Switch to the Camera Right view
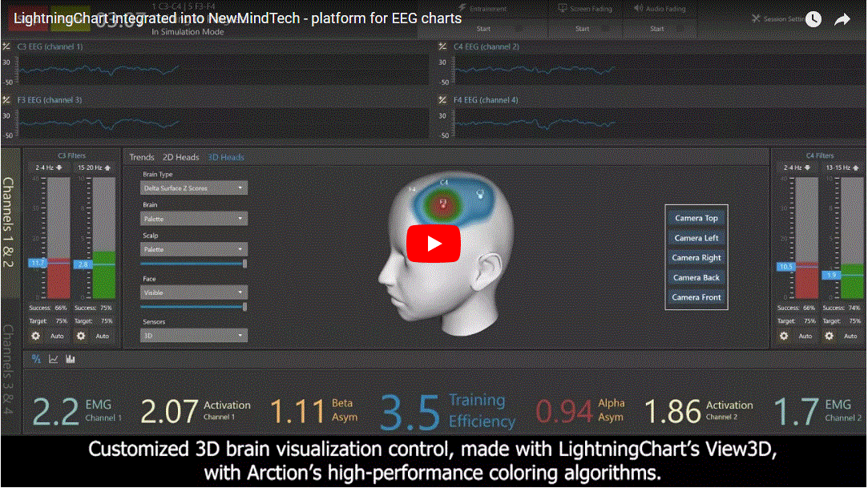Image resolution: width=868 pixels, height=488 pixels. click(x=696, y=258)
